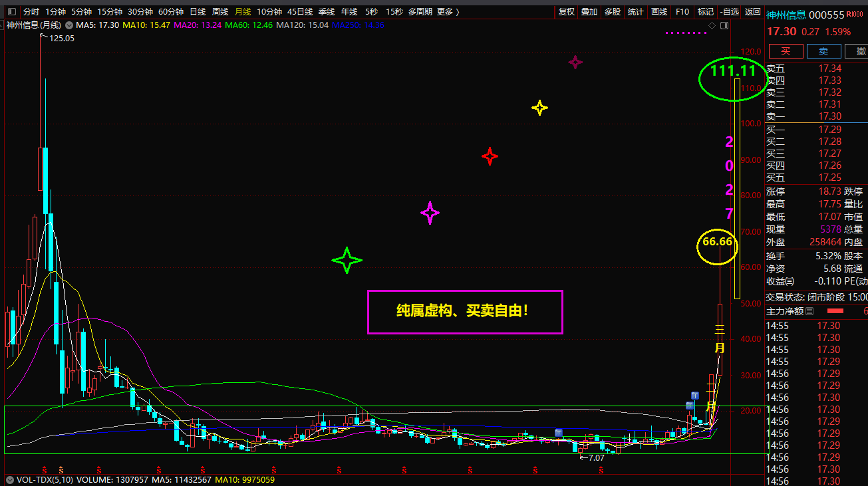868x486 pixels.
Task: Switch to the 季线 quarterly chart
Action: coord(327,12)
